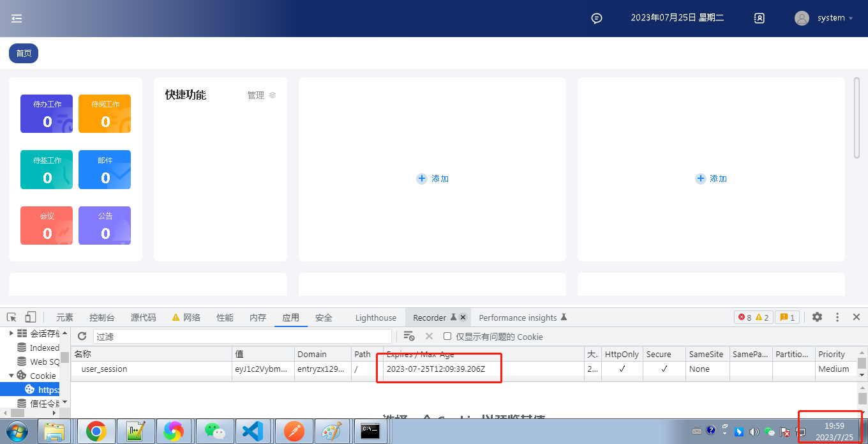Screen dimensions: 868x444
Task: Switch to the 控制台 tab
Action: [102, 318]
